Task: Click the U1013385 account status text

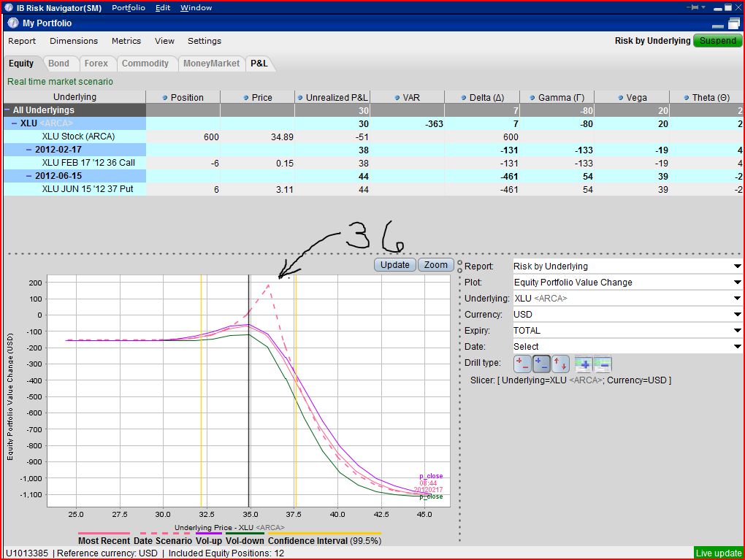Action: click(27, 553)
